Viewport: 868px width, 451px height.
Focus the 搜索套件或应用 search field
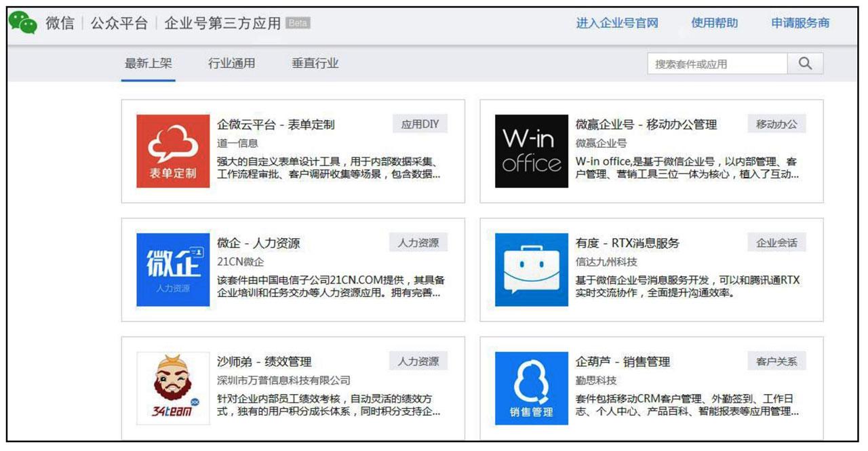coord(717,64)
